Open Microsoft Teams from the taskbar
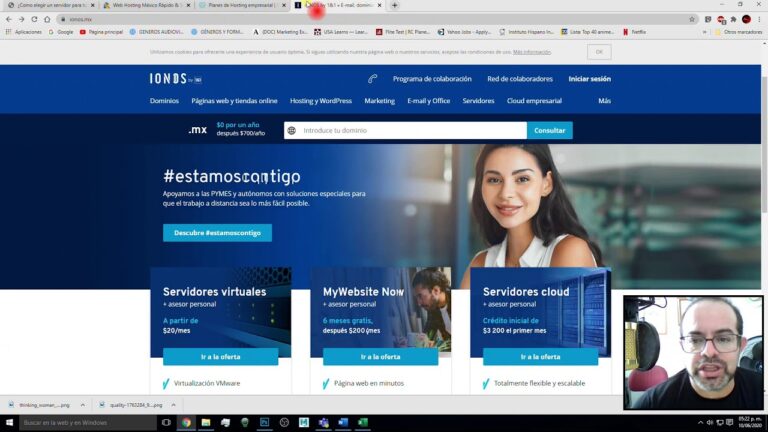The height and width of the screenshot is (432, 768). click(323, 423)
